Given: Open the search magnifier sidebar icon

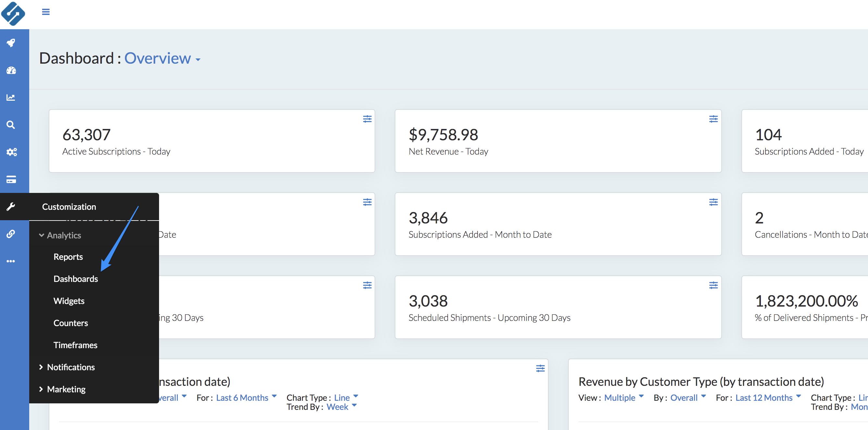Looking at the screenshot, I should pyautogui.click(x=11, y=125).
